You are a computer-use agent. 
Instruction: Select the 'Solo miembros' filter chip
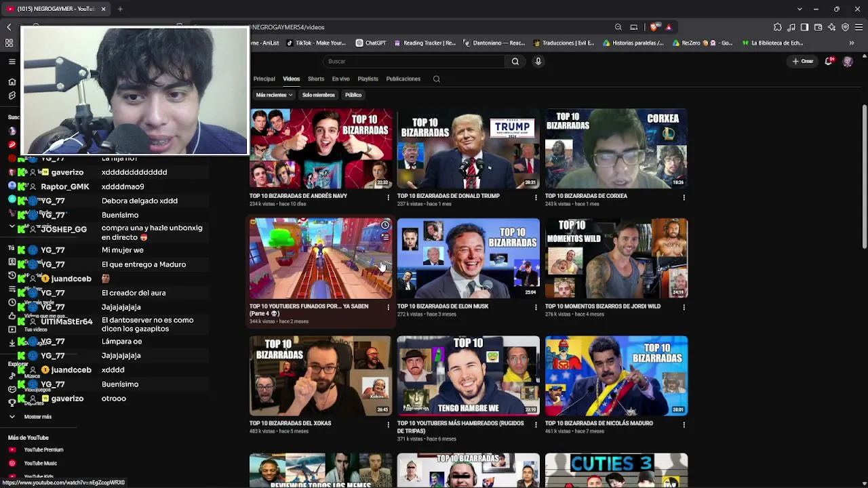(x=319, y=95)
